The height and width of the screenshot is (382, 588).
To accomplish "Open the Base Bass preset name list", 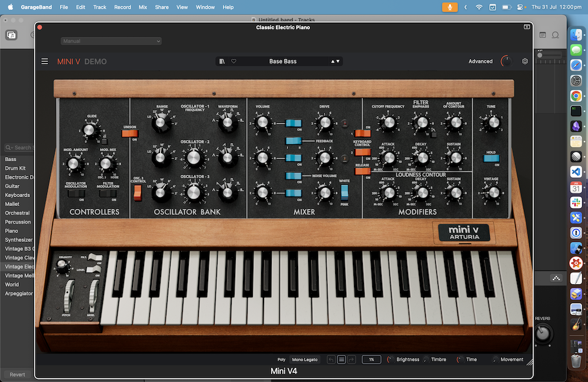I will click(x=283, y=61).
